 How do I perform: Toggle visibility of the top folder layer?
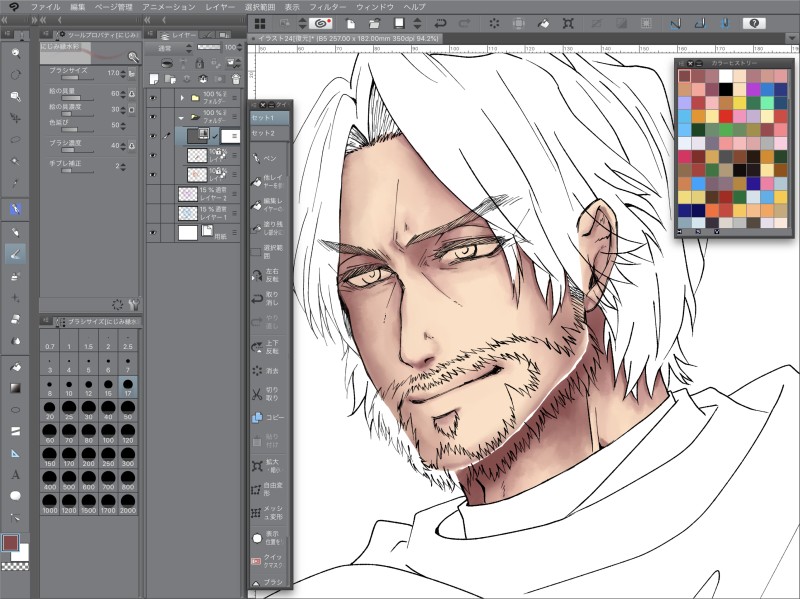153,98
